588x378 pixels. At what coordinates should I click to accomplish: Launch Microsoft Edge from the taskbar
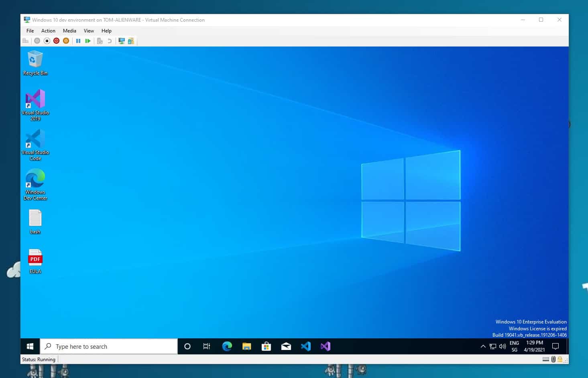(227, 346)
